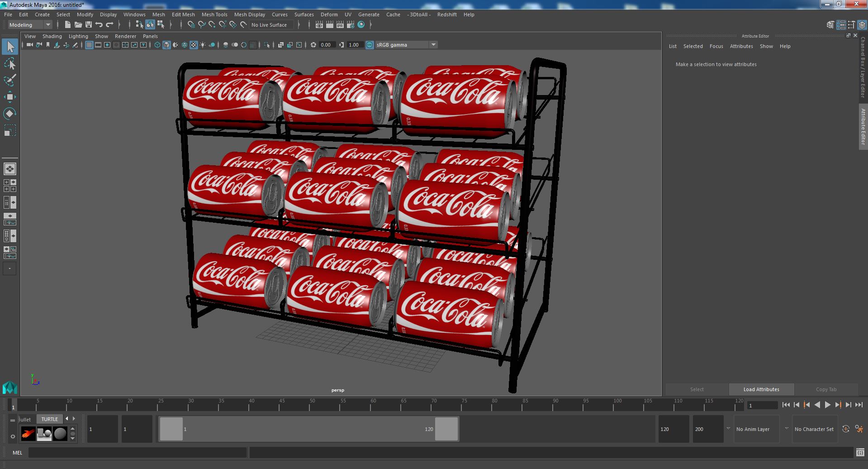The height and width of the screenshot is (469, 868).
Task: Open Attribute Editor Focus menu
Action: tap(716, 46)
